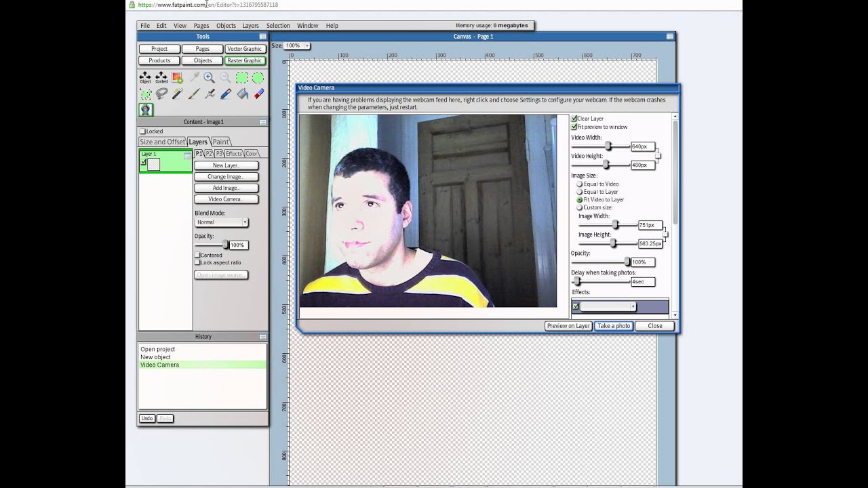Image resolution: width=868 pixels, height=488 pixels.
Task: Open the Effects selection dropdown
Action: pos(608,307)
